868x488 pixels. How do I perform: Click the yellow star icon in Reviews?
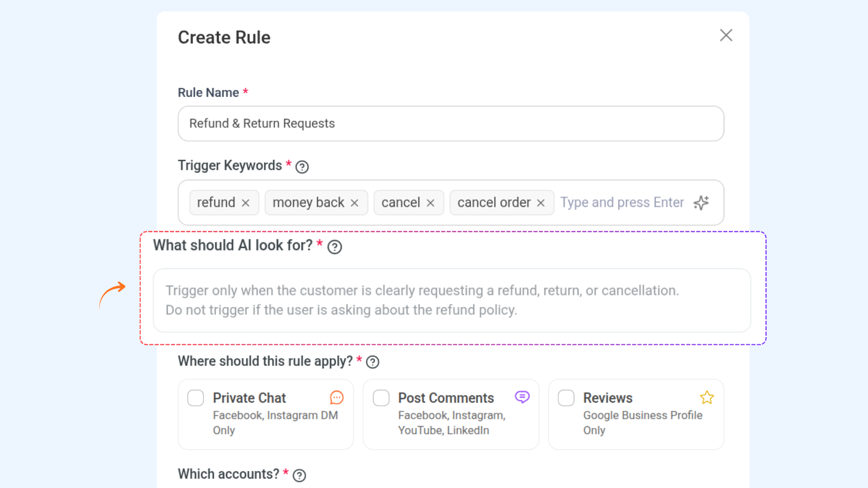pos(707,398)
